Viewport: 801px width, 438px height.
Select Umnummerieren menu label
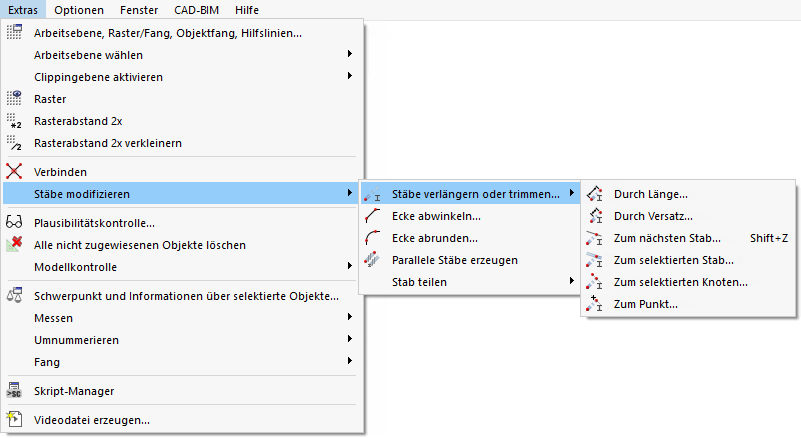point(77,340)
